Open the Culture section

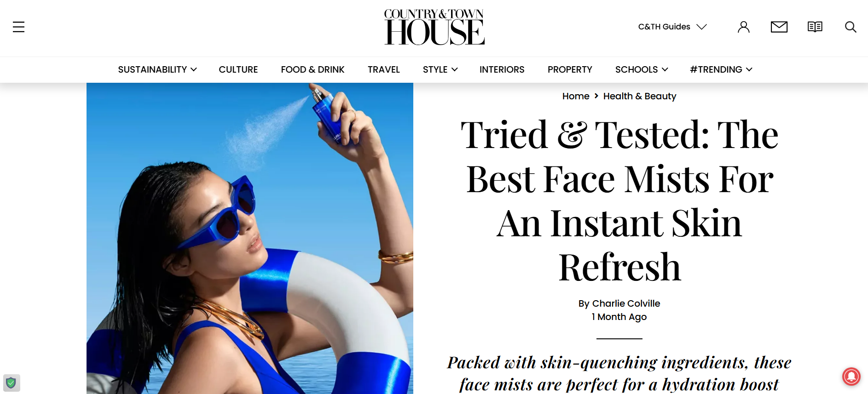click(238, 69)
